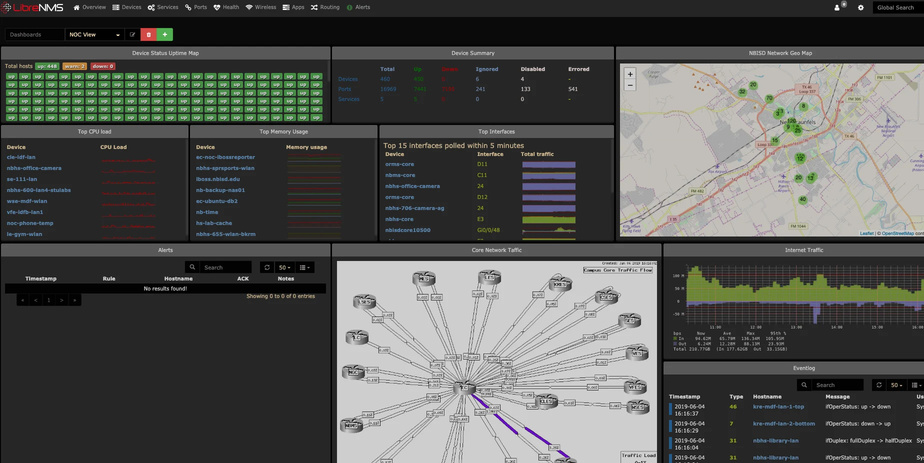Refresh the Alerts widget table

267,267
